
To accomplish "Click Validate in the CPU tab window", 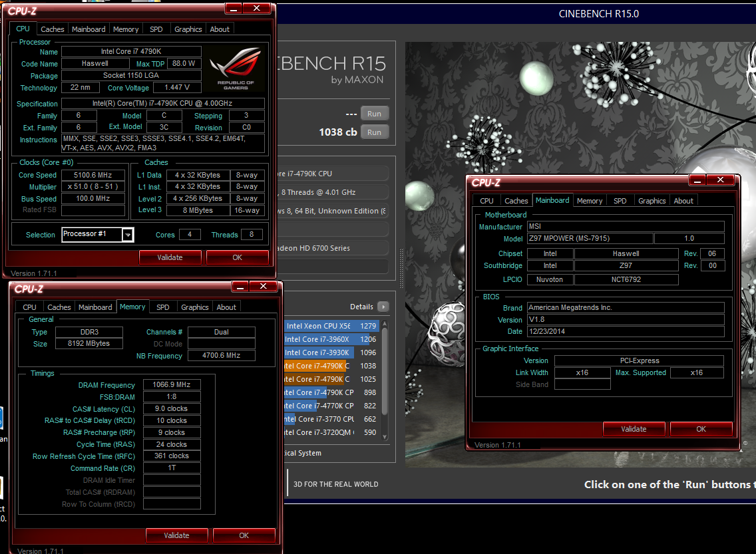I will click(170, 257).
